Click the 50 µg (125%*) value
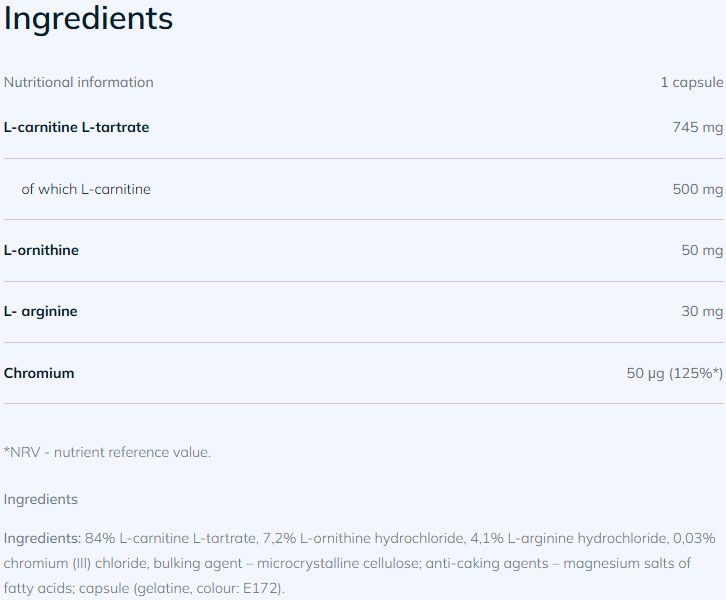This screenshot has height=600, width=726. [x=674, y=373]
